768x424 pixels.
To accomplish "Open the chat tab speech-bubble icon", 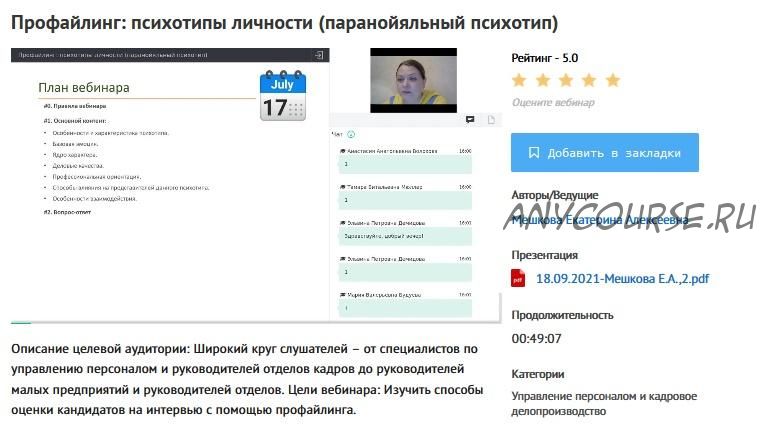I will (x=470, y=119).
